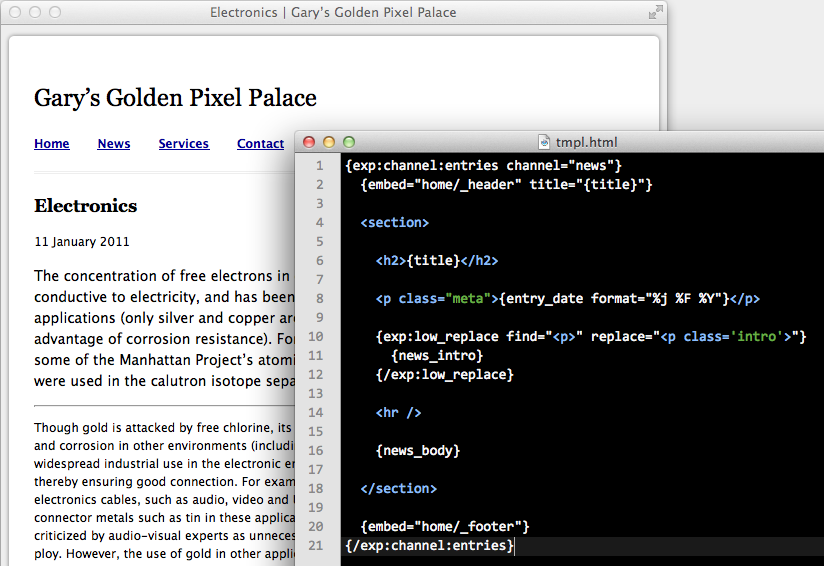This screenshot has height=566, width=824.
Task: Select line number 21 in editor gutter
Action: pyautogui.click(x=315, y=546)
